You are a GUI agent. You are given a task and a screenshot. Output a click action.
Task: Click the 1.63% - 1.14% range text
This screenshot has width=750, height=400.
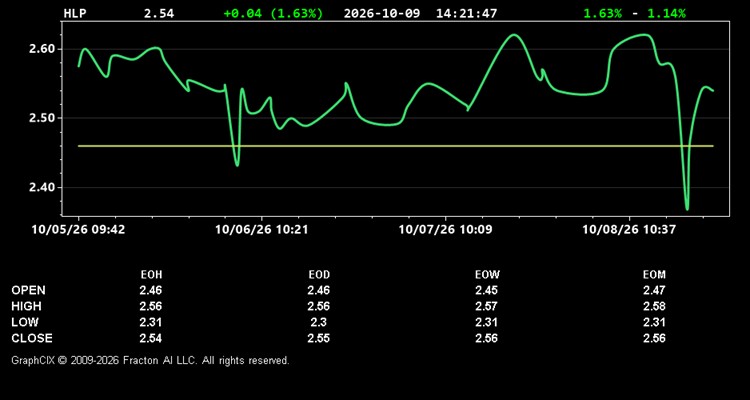pos(634,13)
